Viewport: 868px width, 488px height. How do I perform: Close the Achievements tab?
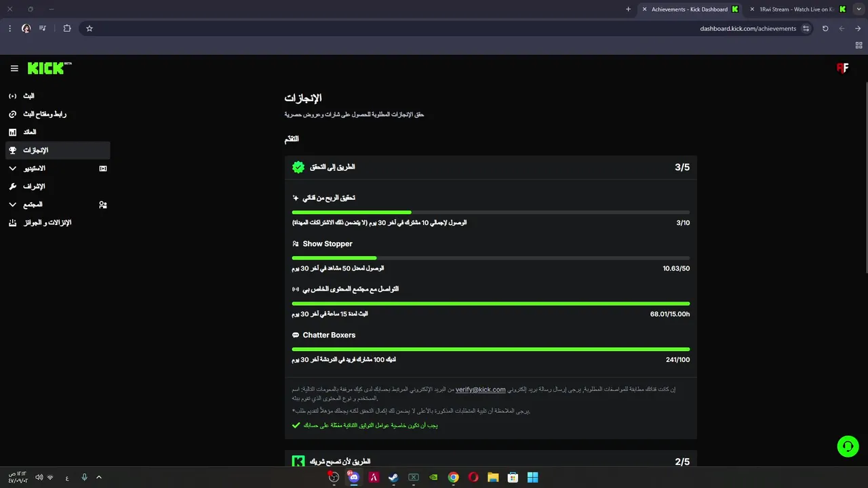[644, 9]
